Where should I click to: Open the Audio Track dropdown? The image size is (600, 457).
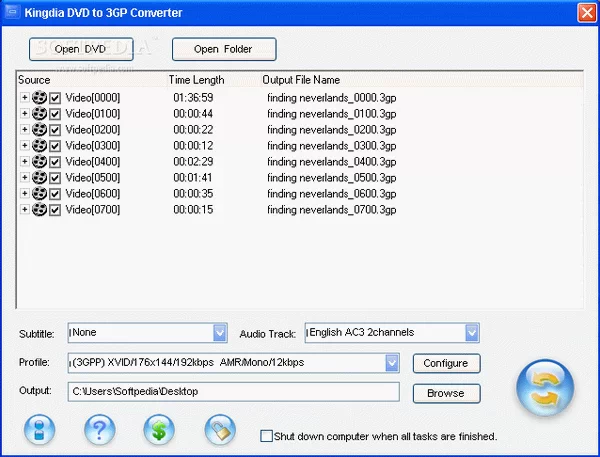(x=471, y=333)
